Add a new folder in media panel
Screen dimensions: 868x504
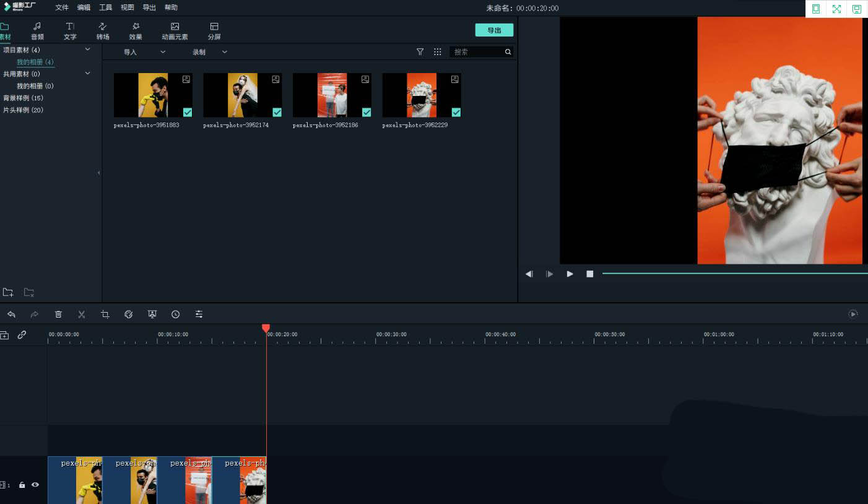click(x=8, y=292)
